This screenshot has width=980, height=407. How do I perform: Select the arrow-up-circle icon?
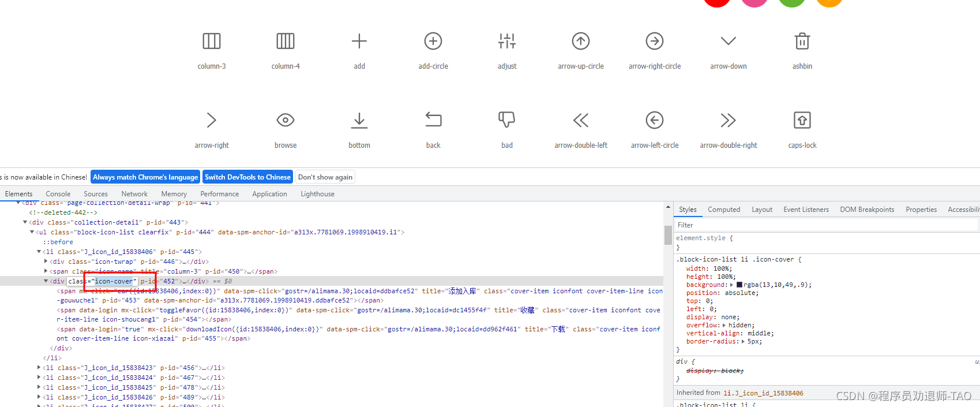click(x=581, y=41)
